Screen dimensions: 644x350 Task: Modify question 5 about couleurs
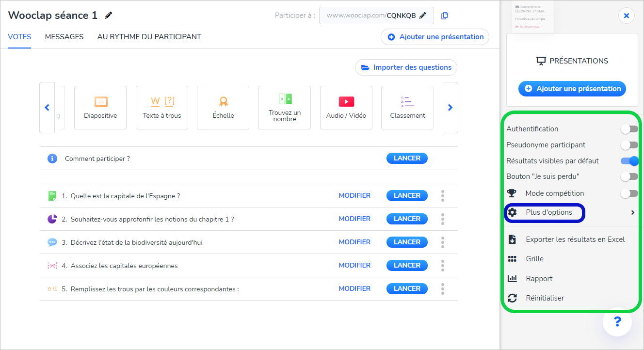tap(354, 289)
